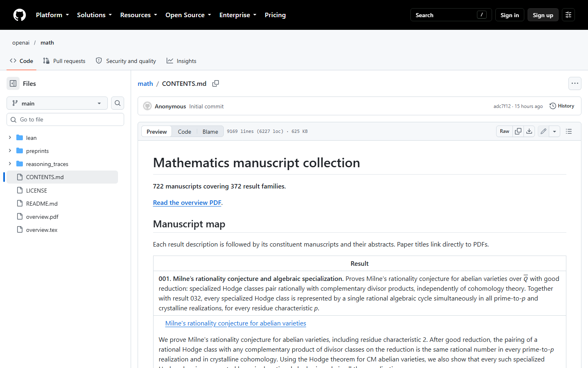Focus the header Search box

pos(451,15)
